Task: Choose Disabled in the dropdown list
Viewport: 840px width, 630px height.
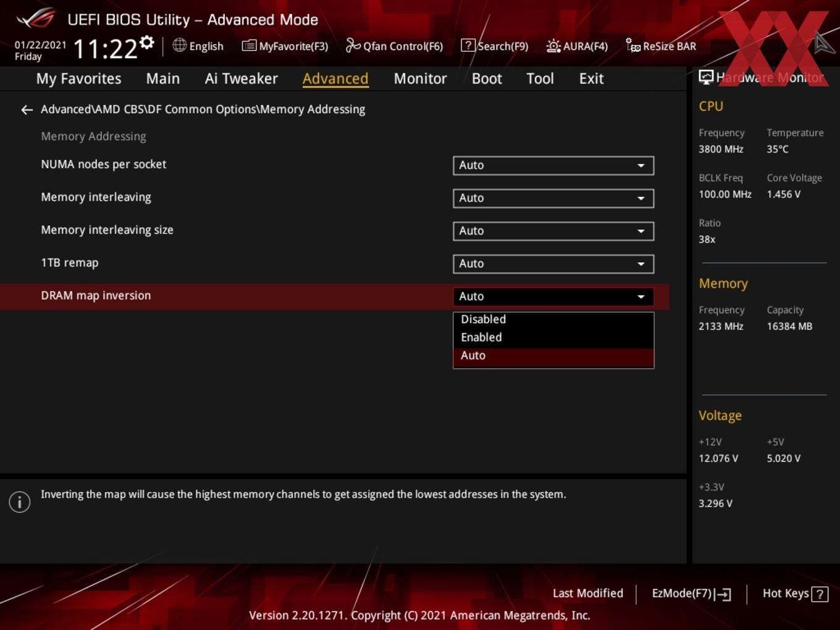Action: coord(553,319)
